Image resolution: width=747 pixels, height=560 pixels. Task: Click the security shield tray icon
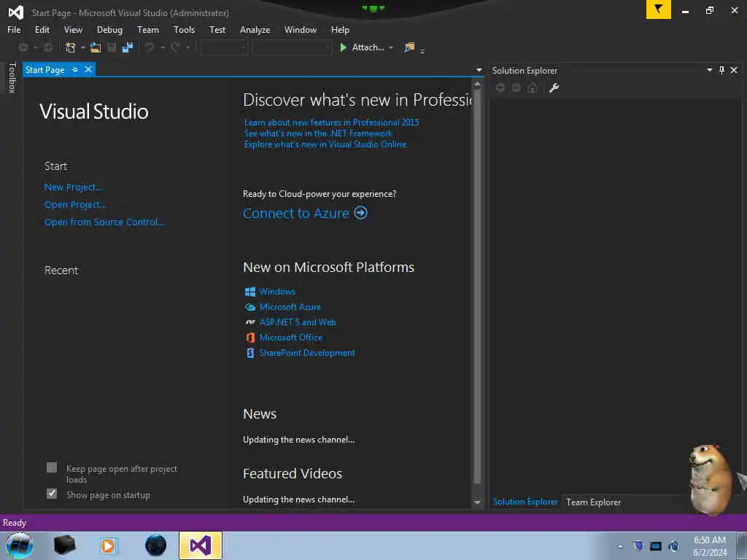(x=638, y=545)
